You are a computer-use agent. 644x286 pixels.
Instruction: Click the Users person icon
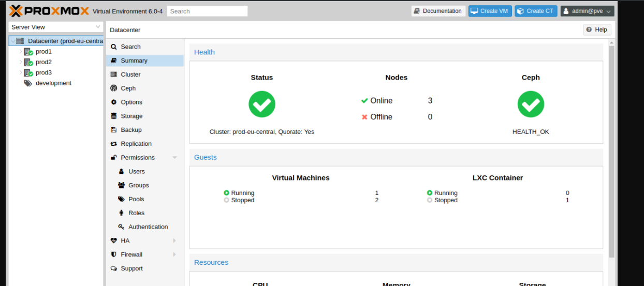[x=122, y=172]
